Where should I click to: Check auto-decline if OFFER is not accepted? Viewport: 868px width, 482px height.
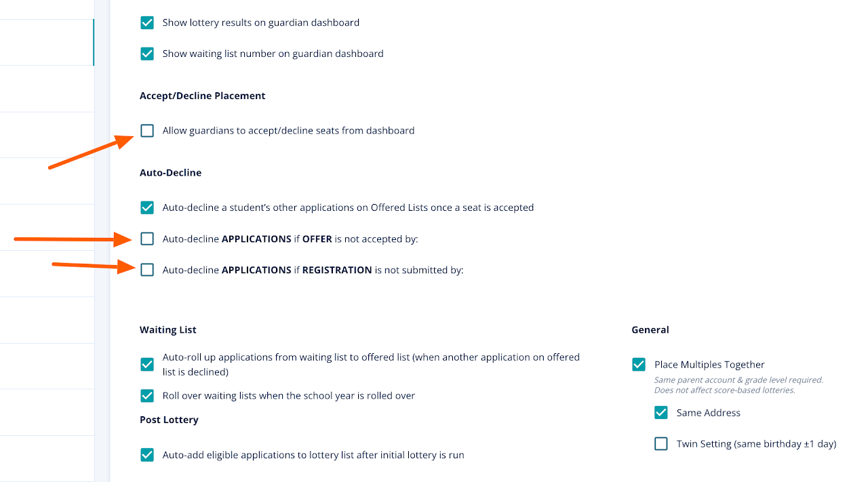(x=147, y=239)
